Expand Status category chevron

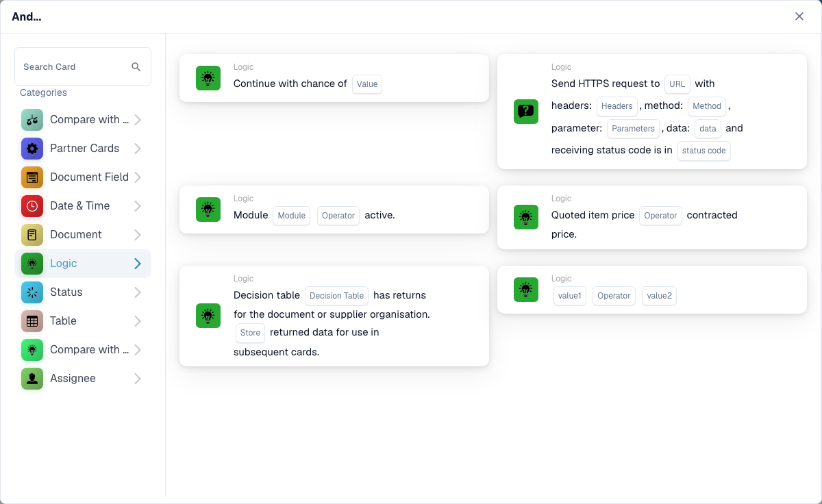click(138, 292)
